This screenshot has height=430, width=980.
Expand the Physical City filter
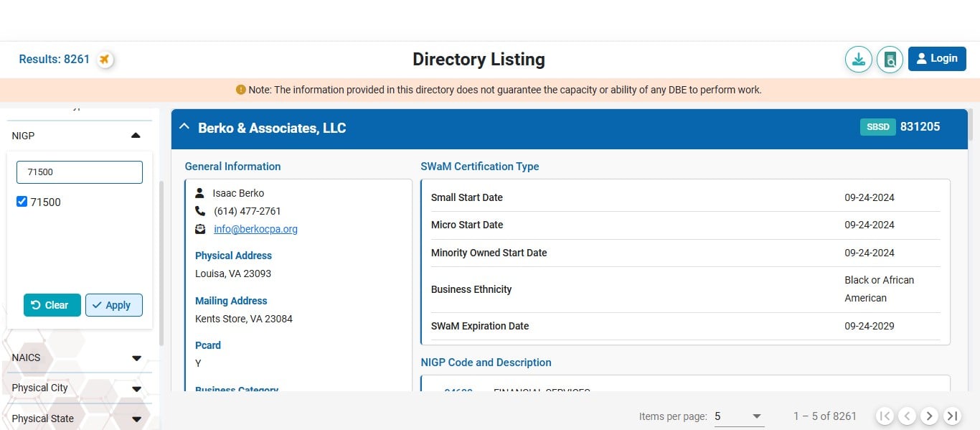click(136, 389)
